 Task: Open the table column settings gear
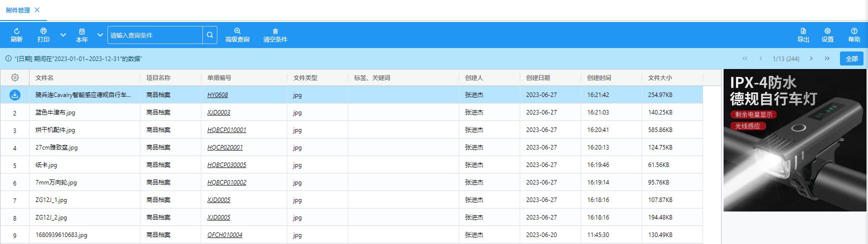point(15,77)
